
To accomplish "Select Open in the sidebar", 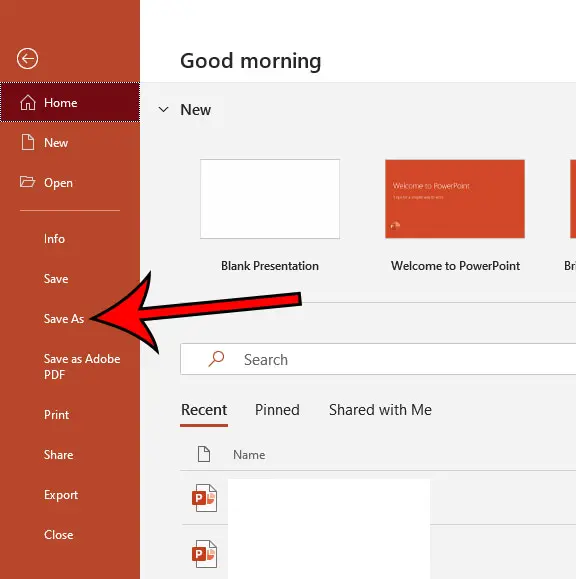I will [70, 182].
